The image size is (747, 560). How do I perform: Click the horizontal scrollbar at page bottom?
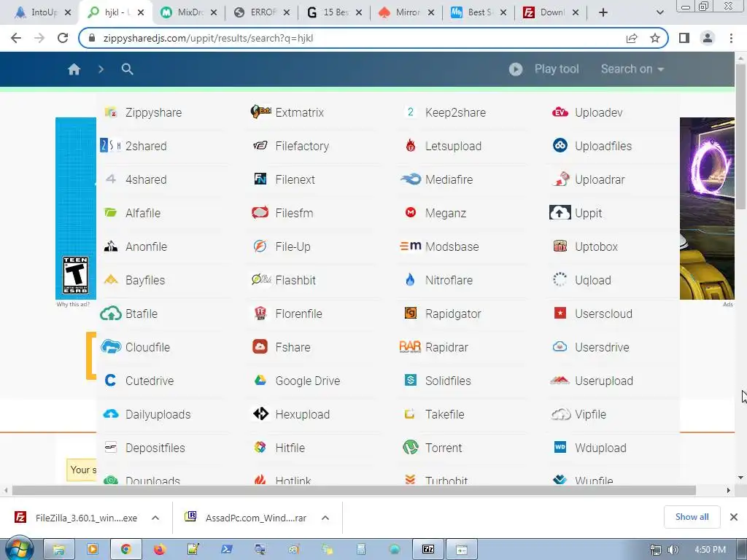click(x=354, y=490)
